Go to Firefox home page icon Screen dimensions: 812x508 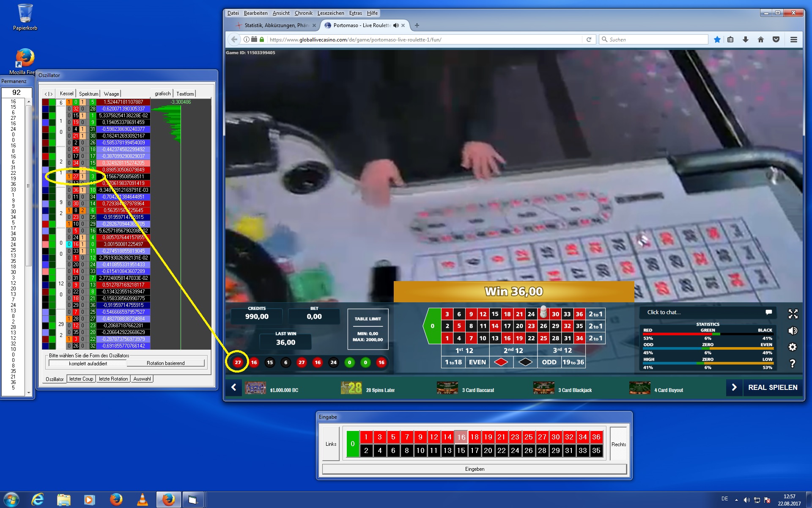[761, 39]
